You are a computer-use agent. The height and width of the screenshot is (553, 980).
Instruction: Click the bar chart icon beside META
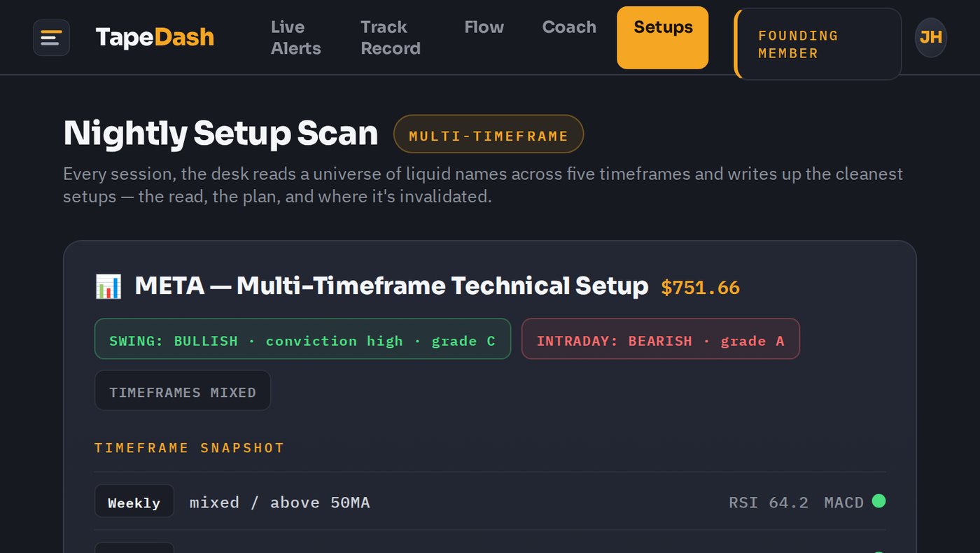point(108,286)
